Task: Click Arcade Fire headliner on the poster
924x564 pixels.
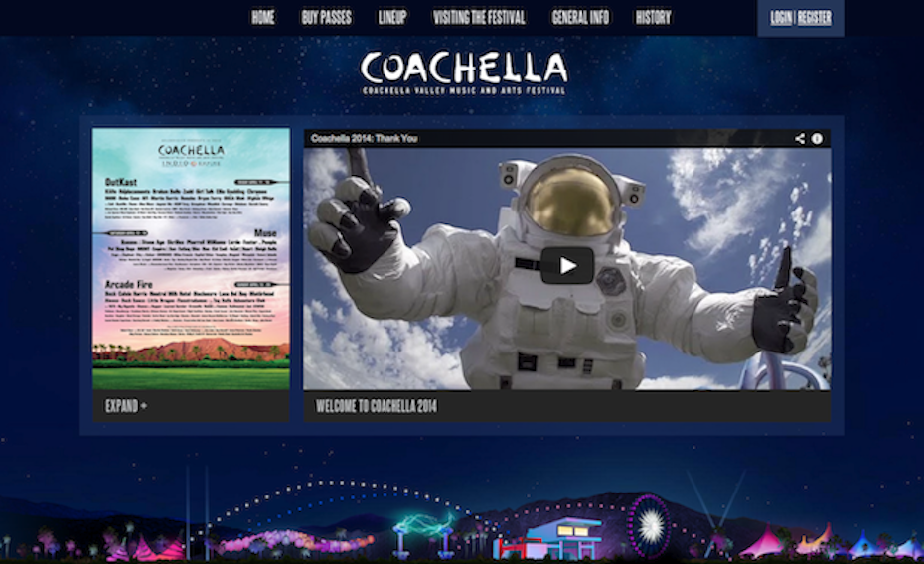Action: (128, 284)
